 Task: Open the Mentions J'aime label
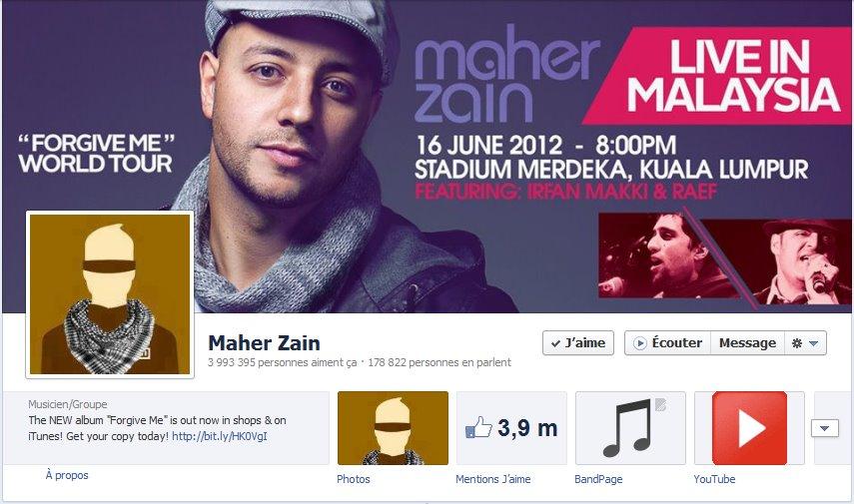click(492, 479)
